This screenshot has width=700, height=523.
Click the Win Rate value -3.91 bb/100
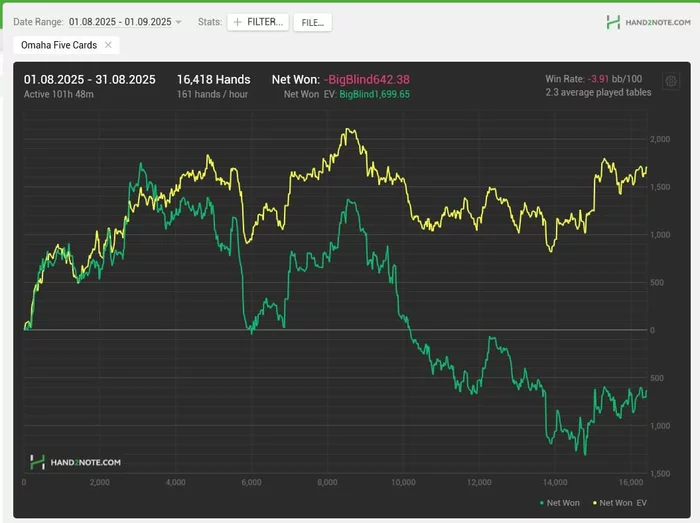tap(616, 78)
